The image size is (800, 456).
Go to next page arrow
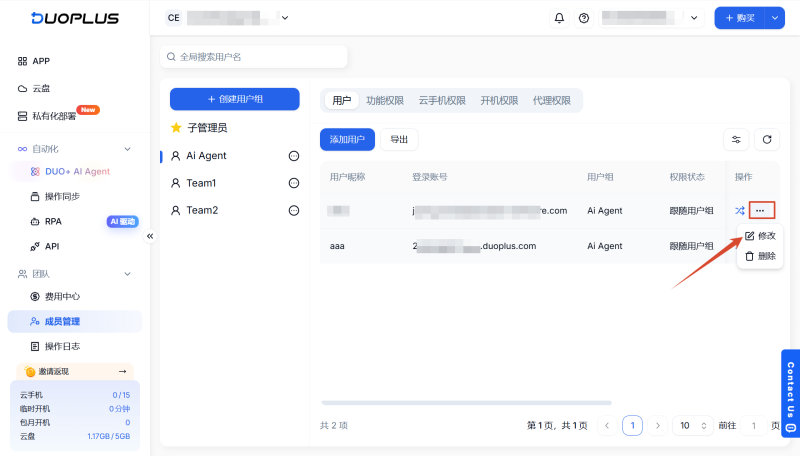point(658,425)
